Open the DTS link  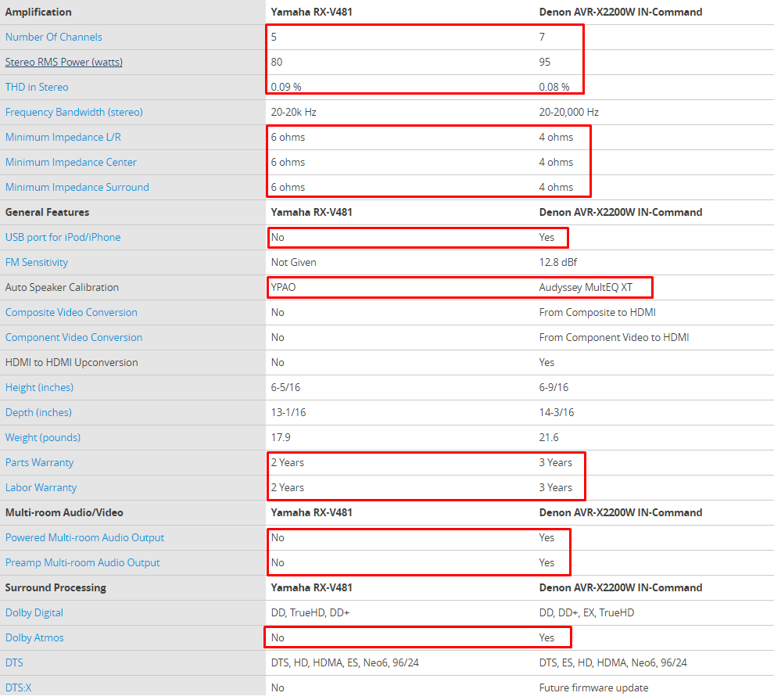(x=14, y=663)
